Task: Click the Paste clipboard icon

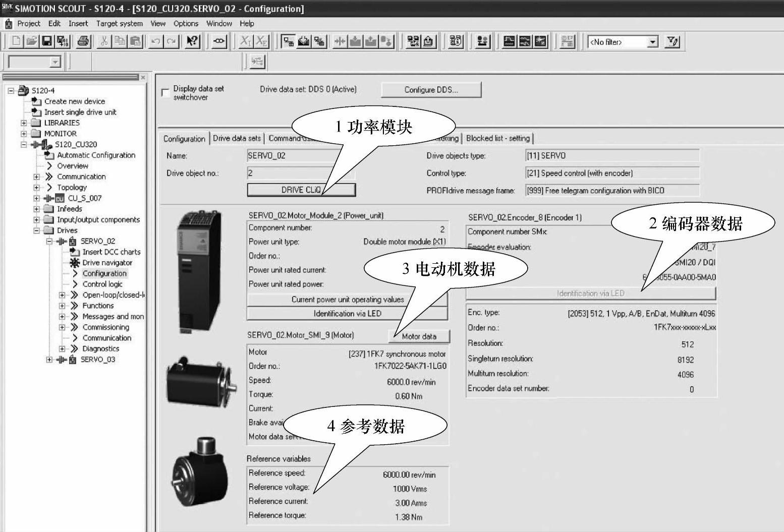Action: click(x=136, y=41)
